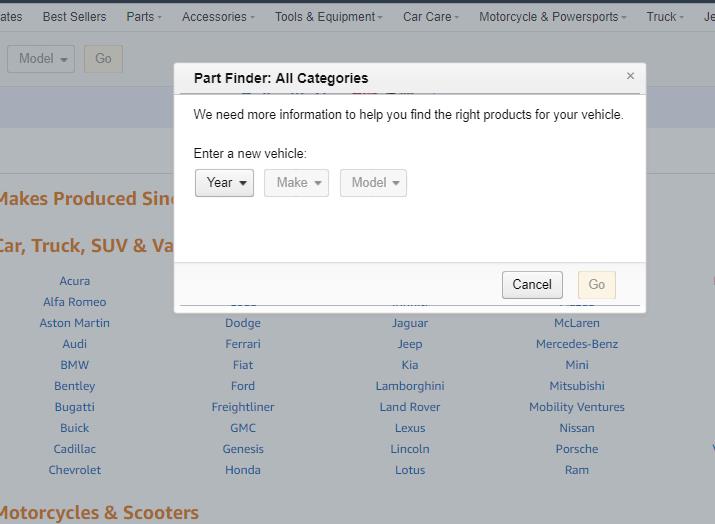Open the Ram make link

pyautogui.click(x=577, y=470)
